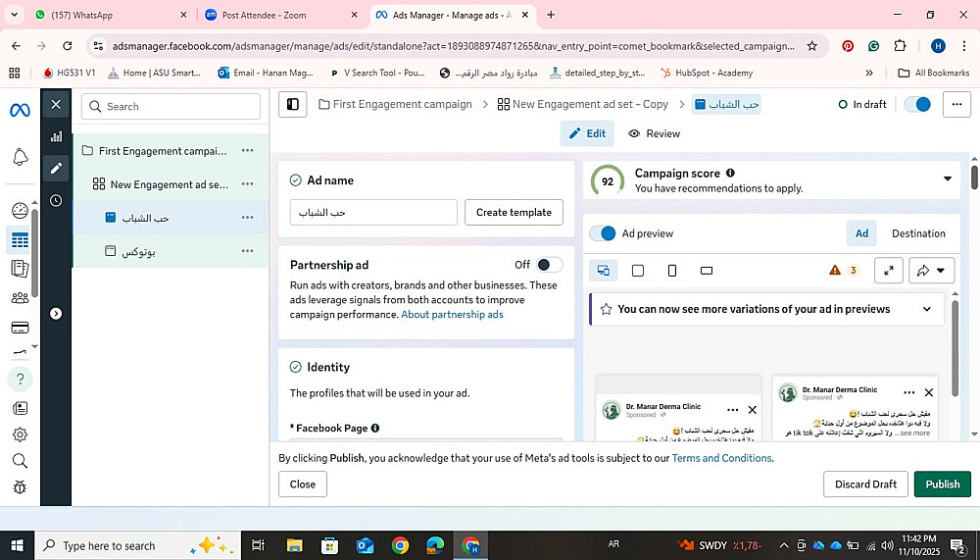Open options for New Engagement ad set row
980x560 pixels.
point(248,184)
